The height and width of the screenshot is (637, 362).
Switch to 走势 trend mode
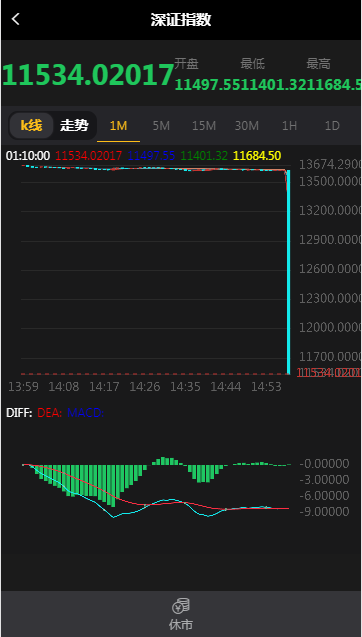(x=74, y=126)
